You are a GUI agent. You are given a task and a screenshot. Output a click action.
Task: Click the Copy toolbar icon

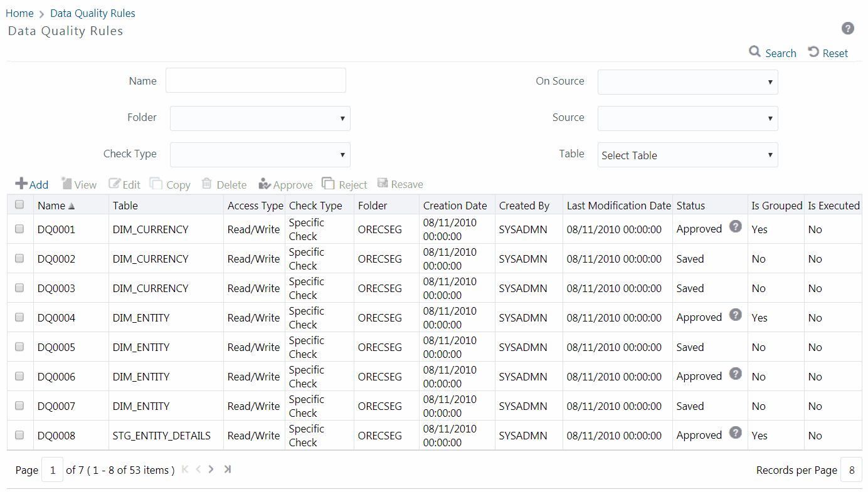tap(156, 184)
